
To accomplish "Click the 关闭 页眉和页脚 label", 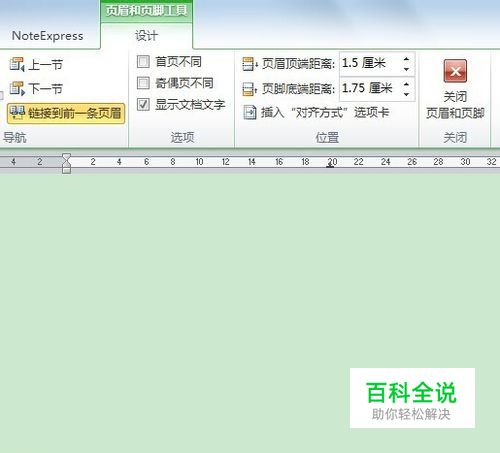I will pos(455,105).
